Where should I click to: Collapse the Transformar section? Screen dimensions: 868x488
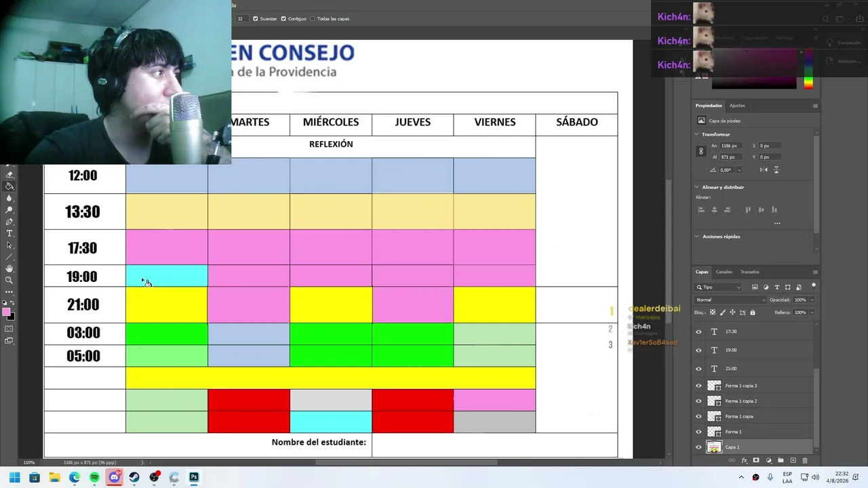697,134
